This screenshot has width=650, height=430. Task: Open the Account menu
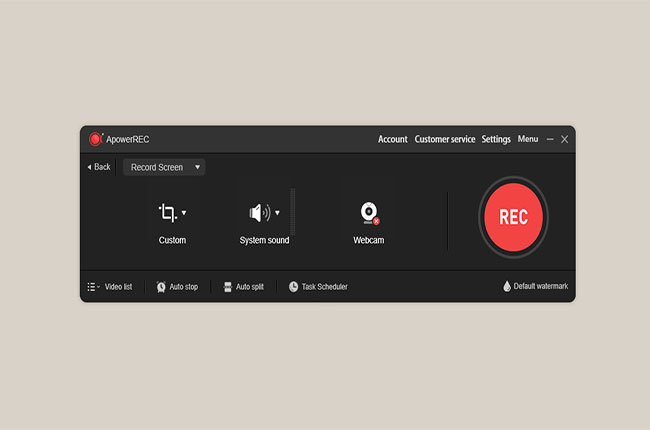pos(392,139)
